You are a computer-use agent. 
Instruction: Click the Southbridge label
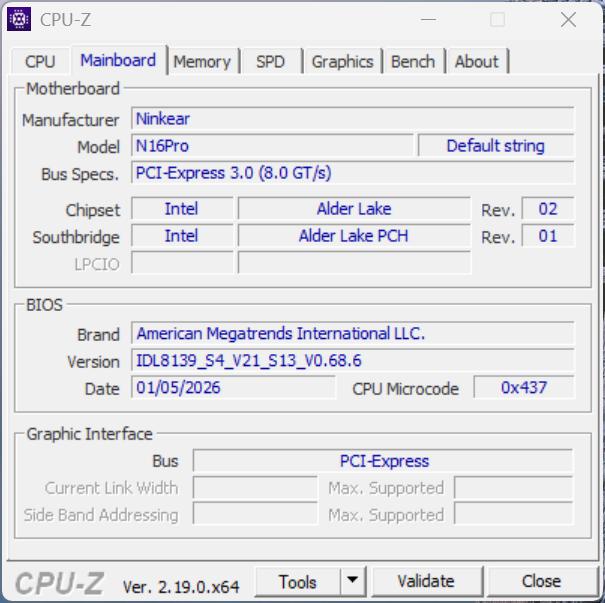click(x=76, y=237)
